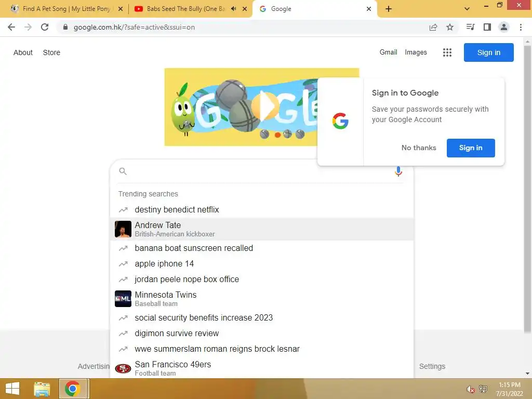Open the About link
532x399 pixels.
(23, 52)
